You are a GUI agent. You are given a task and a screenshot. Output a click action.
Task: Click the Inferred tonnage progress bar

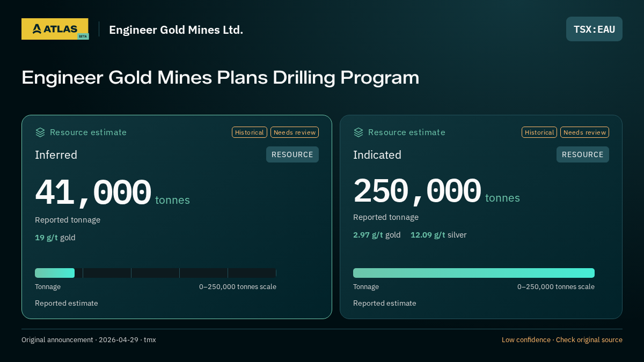click(156, 273)
